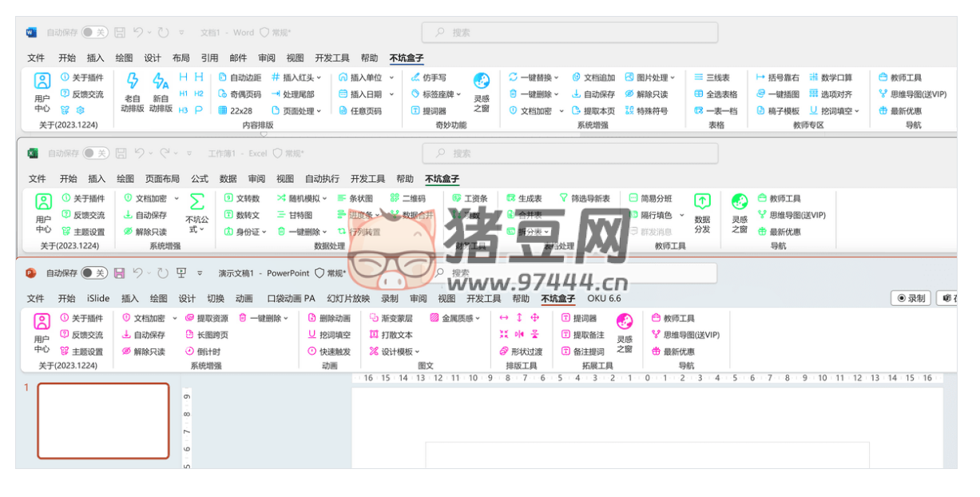This screenshot has height=497, width=980.
Task: Open 灵感之窗 in the PowerPoint ribbon
Action: point(625,333)
